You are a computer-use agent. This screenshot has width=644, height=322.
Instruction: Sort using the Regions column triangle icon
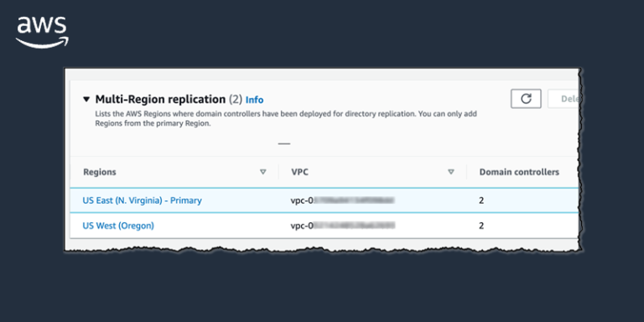click(262, 172)
